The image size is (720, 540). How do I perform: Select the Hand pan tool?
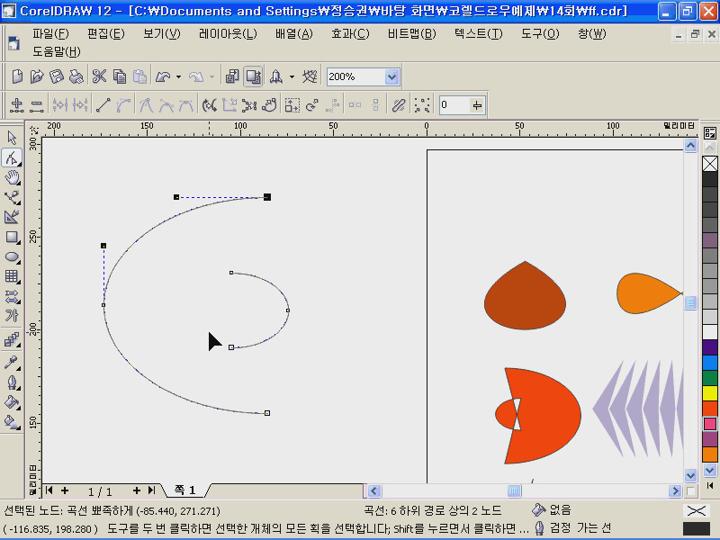point(12,178)
